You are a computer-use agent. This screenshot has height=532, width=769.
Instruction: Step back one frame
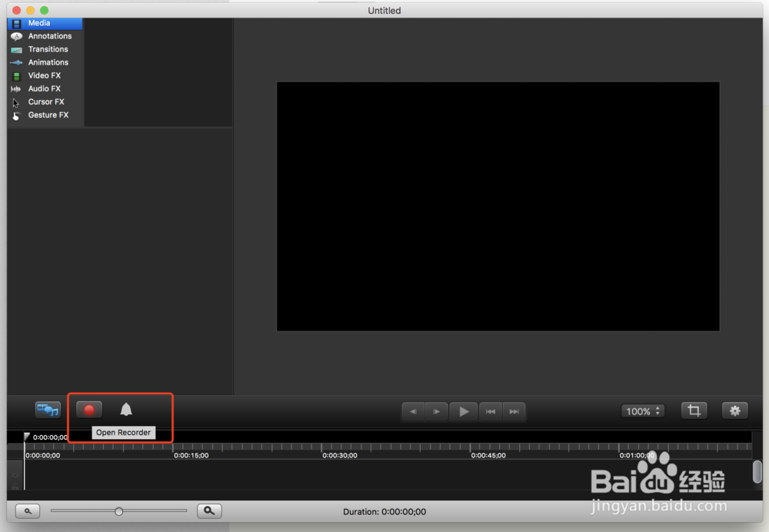[414, 411]
